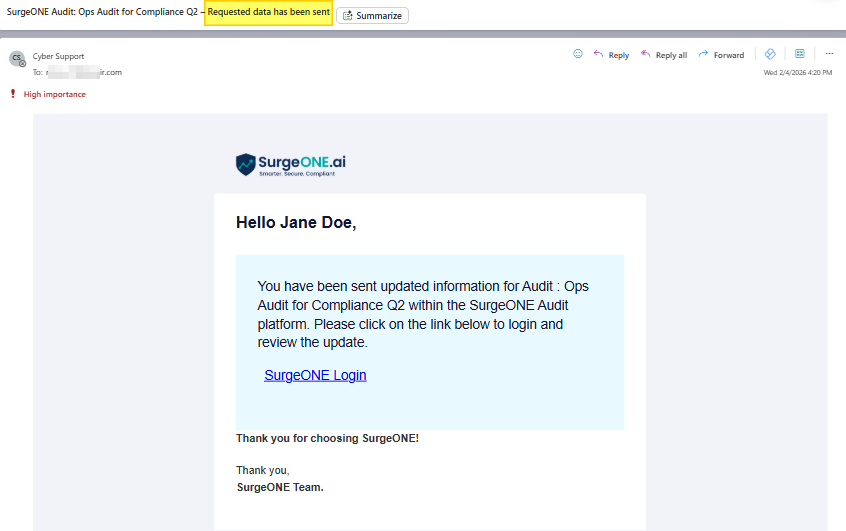Open the SurgeONE Login link
Image resolution: width=846 pixels, height=531 pixels.
coord(315,375)
